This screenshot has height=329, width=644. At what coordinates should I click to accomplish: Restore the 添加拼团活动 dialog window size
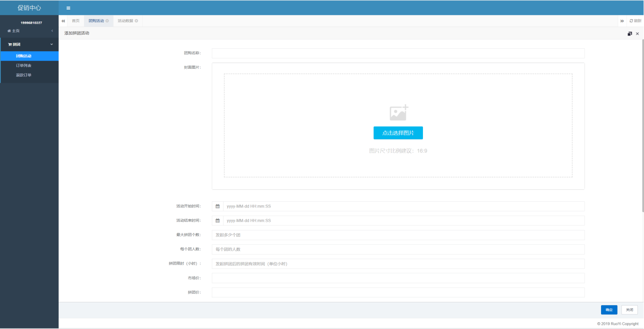click(x=629, y=34)
